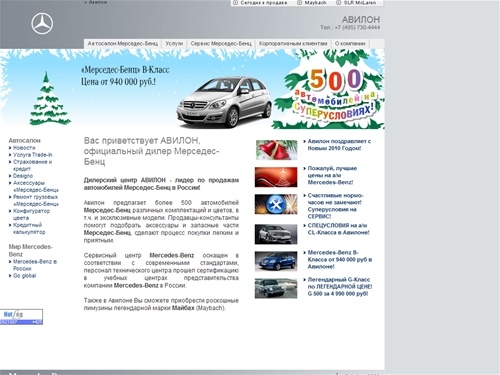Open the Услуги tab
Image resolution: width=500 pixels, height=375 pixels.
click(174, 44)
